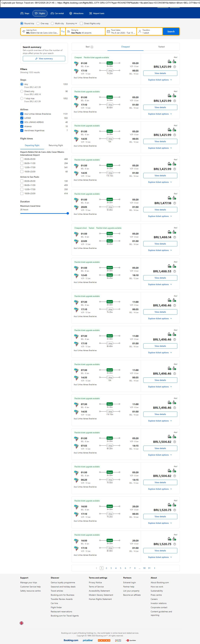Open the Economy cabin class dropdown
The height and width of the screenshot is (644, 200).
tap(71, 24)
